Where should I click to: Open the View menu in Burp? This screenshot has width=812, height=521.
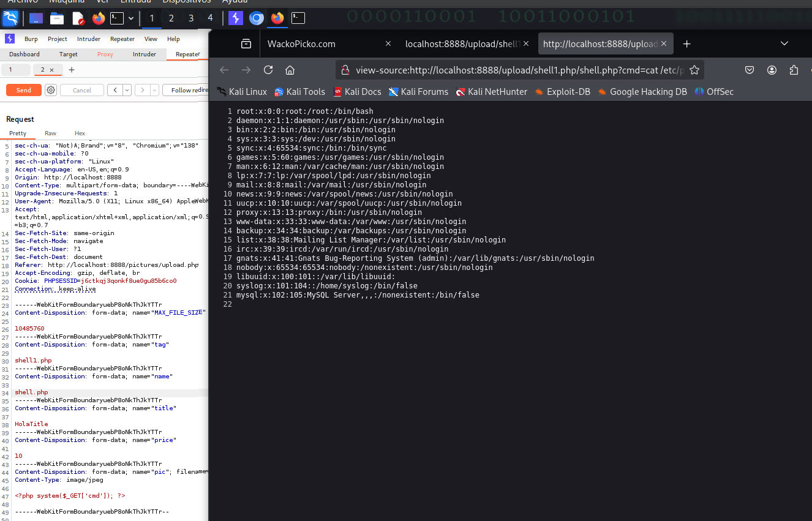tap(151, 39)
